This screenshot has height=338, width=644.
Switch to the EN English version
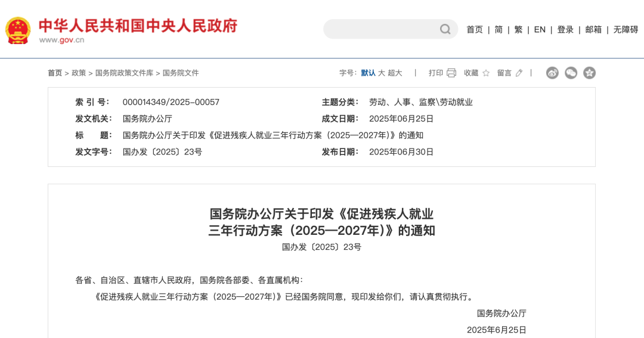click(540, 29)
